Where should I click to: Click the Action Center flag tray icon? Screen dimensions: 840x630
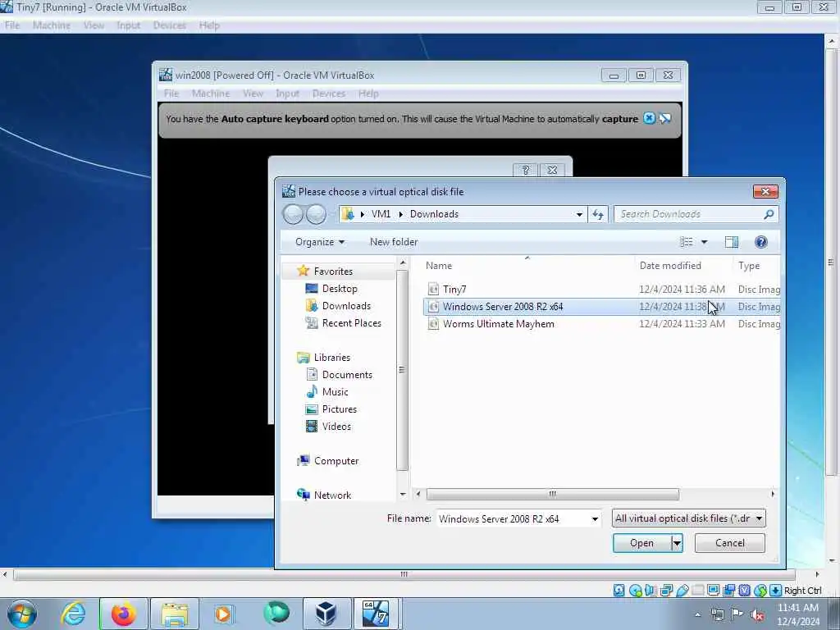737,614
